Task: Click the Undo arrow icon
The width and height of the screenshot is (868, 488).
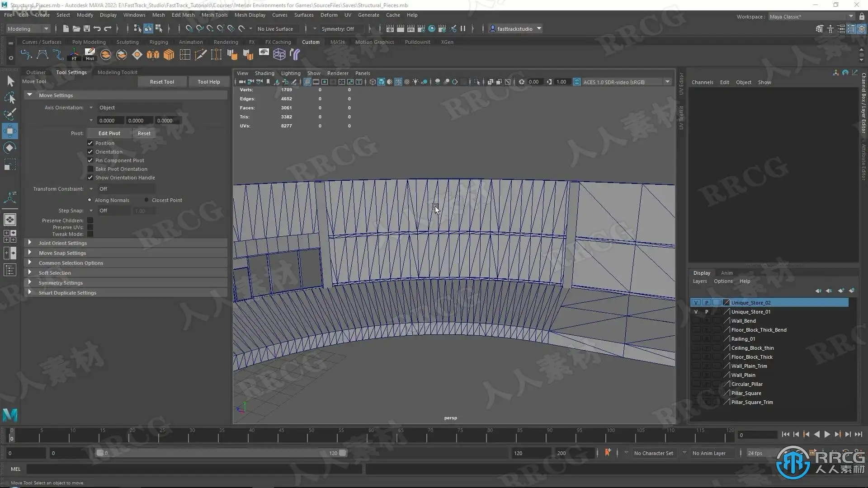Action: [97, 28]
